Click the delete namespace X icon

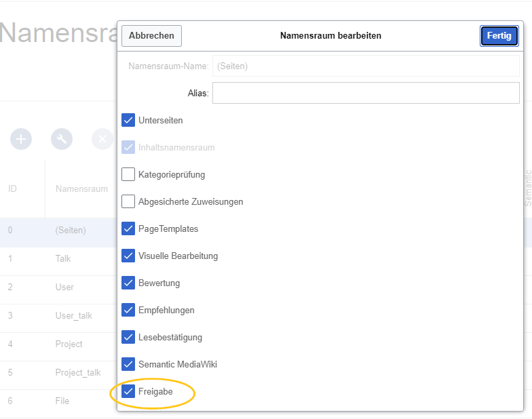coord(102,139)
